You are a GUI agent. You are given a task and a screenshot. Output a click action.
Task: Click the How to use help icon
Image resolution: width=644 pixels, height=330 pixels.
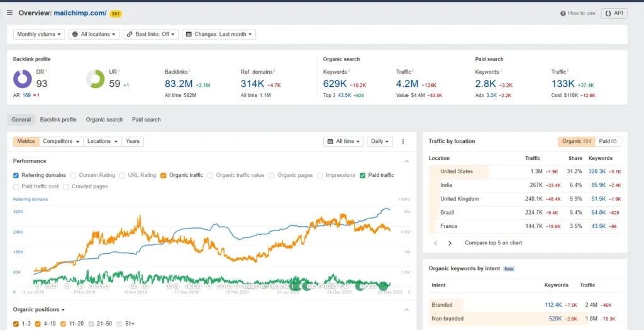563,13
